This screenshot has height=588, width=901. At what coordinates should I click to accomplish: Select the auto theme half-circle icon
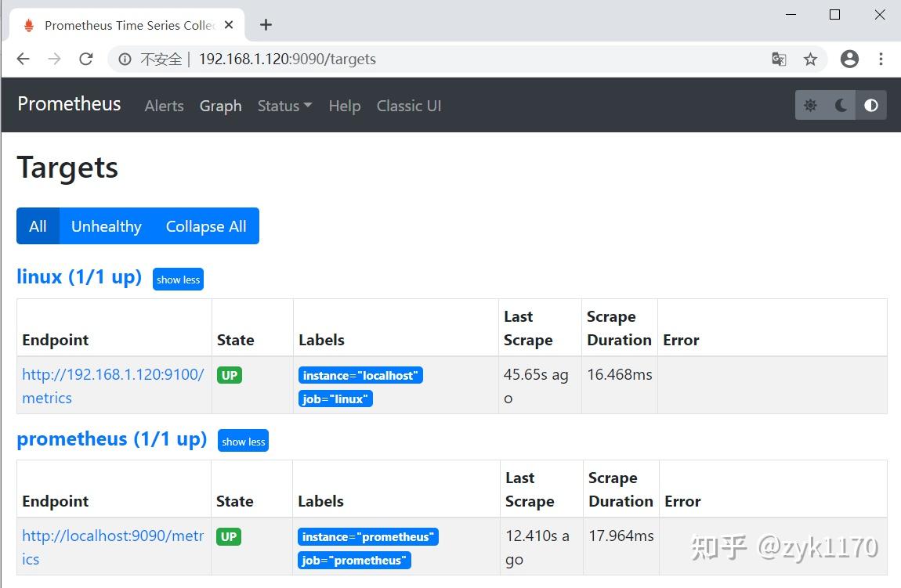(x=870, y=105)
